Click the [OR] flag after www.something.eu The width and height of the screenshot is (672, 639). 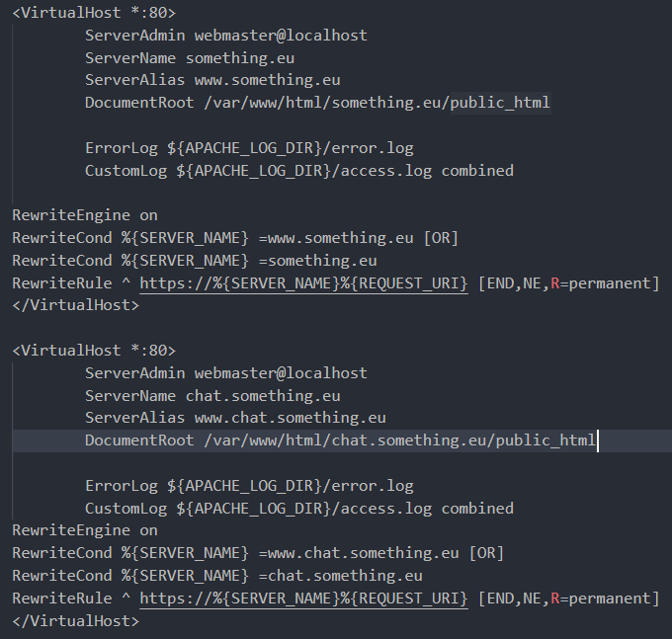(x=441, y=238)
